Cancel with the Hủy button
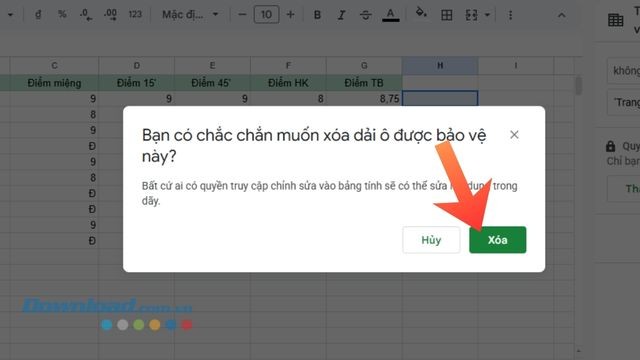The image size is (640, 360). (431, 240)
